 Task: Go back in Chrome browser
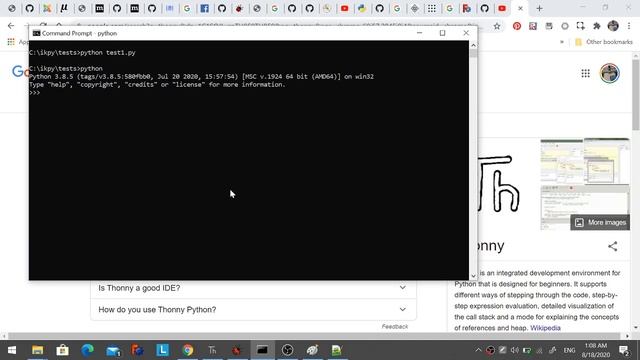(11, 26)
